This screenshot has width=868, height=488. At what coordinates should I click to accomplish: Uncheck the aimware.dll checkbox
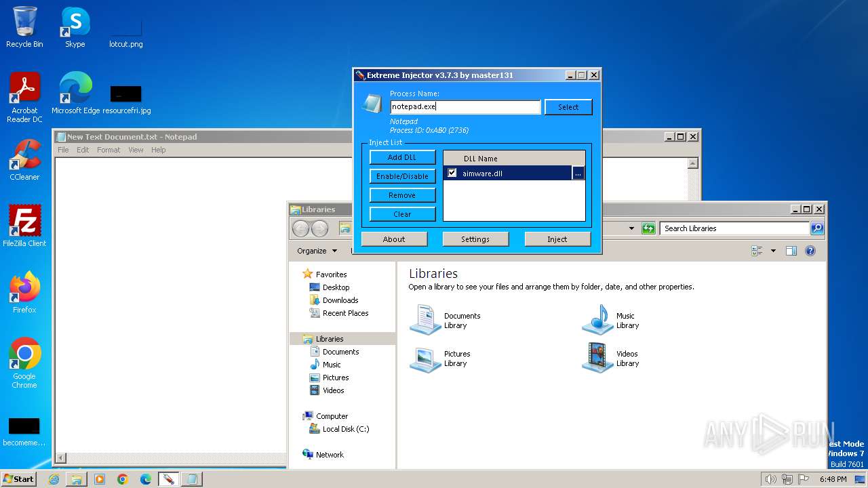pyautogui.click(x=452, y=173)
